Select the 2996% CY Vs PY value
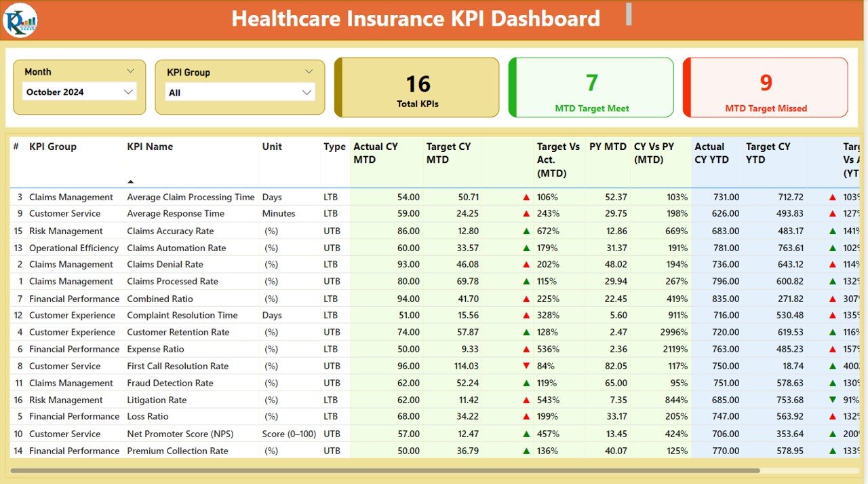Viewport: 868px width, 484px height. tap(673, 333)
